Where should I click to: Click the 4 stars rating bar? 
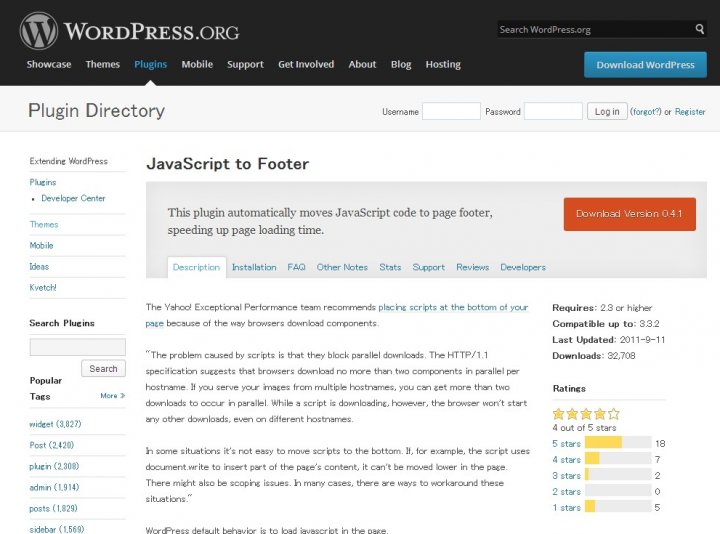tap(618, 459)
